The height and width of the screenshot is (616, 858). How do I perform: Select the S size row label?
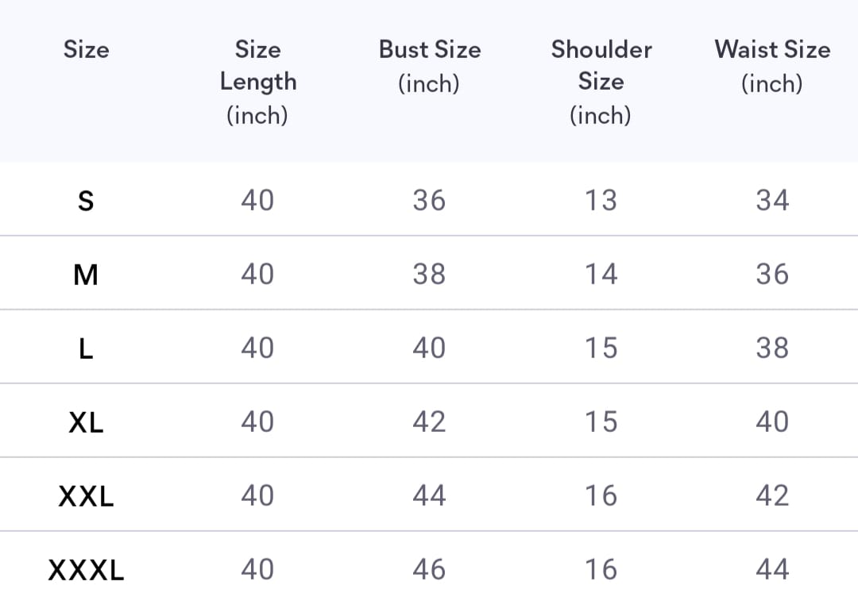click(x=86, y=201)
